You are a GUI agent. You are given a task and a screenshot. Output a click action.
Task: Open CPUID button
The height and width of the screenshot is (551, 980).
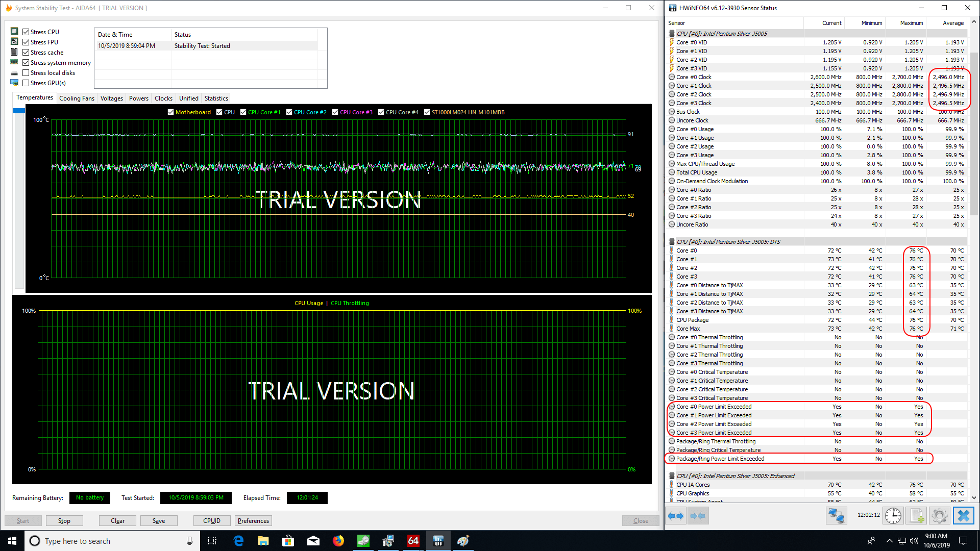pyautogui.click(x=212, y=521)
